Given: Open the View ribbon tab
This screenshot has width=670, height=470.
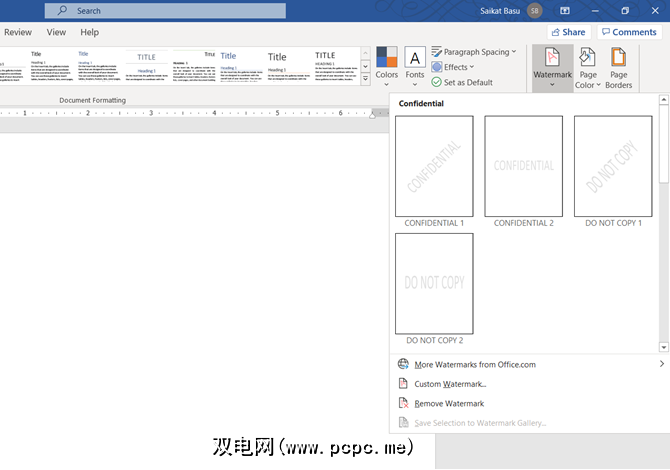Looking at the screenshot, I should tap(56, 32).
